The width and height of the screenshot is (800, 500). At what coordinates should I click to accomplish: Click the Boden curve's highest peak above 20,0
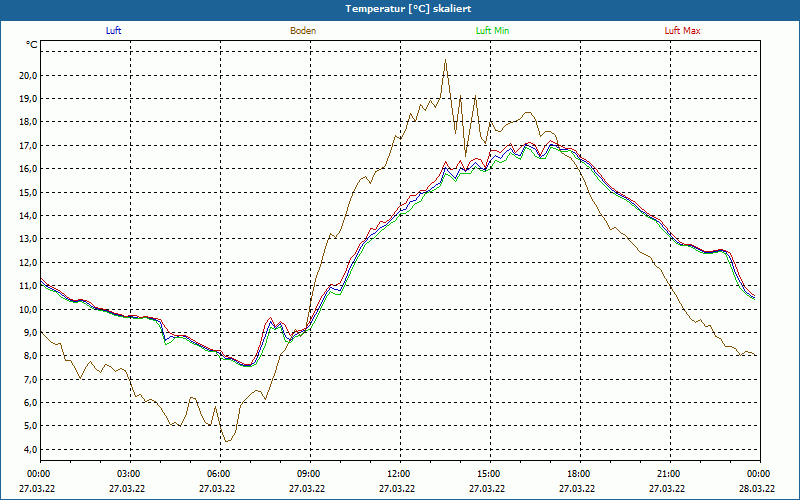[x=445, y=60]
